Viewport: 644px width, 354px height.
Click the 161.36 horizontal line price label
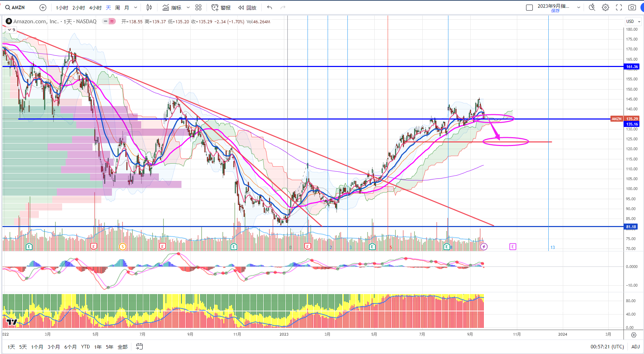pyautogui.click(x=632, y=67)
